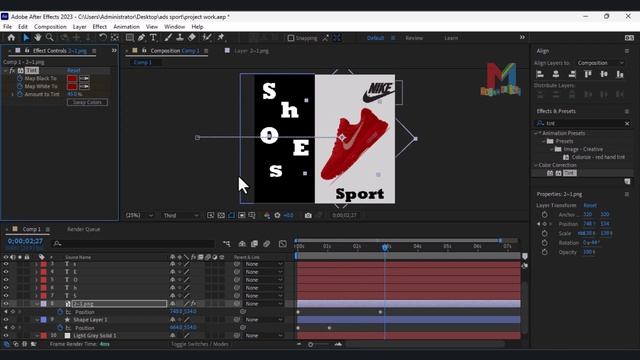Select the Pen tool
This screenshot has width=640, height=360.
pos(141,38)
